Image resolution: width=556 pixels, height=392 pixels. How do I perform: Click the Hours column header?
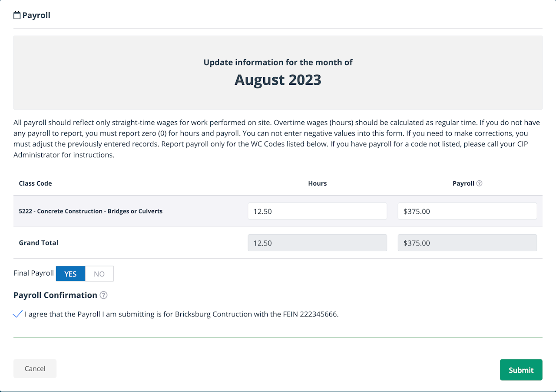pyautogui.click(x=317, y=183)
